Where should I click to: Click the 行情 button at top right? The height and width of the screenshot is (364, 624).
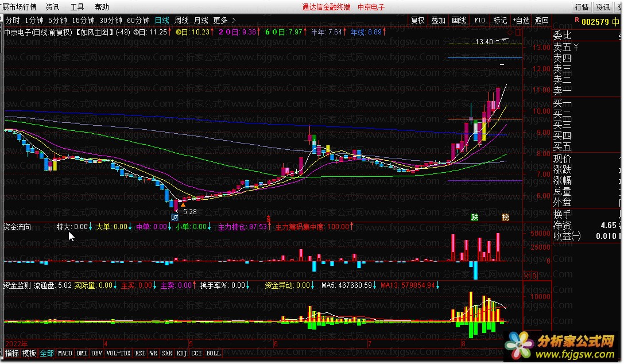click(582, 7)
